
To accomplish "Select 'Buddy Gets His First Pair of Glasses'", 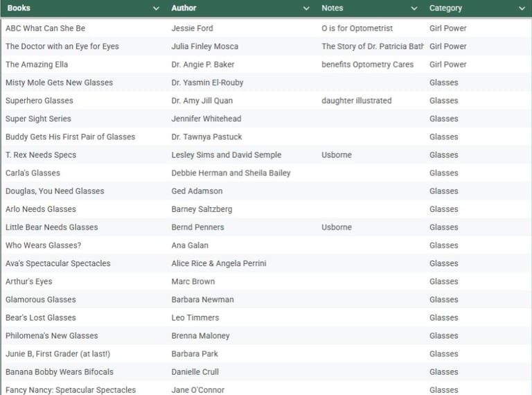I will tap(70, 137).
